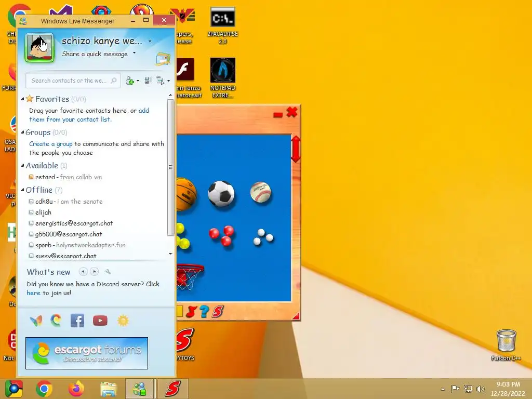Click the Add a contact icon
This screenshot has width=532, height=399.
[129, 81]
